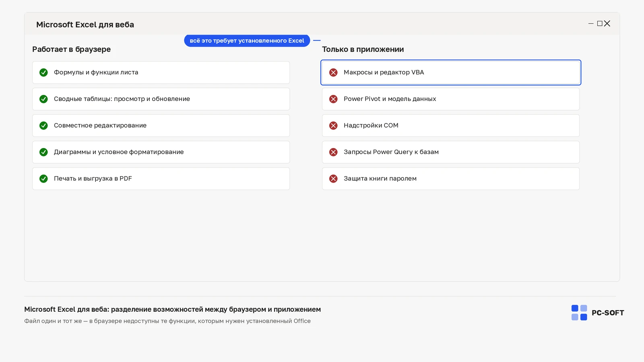Click green check icon beside Сводные таблицы
Viewport: 644px width, 362px height.
tap(43, 99)
